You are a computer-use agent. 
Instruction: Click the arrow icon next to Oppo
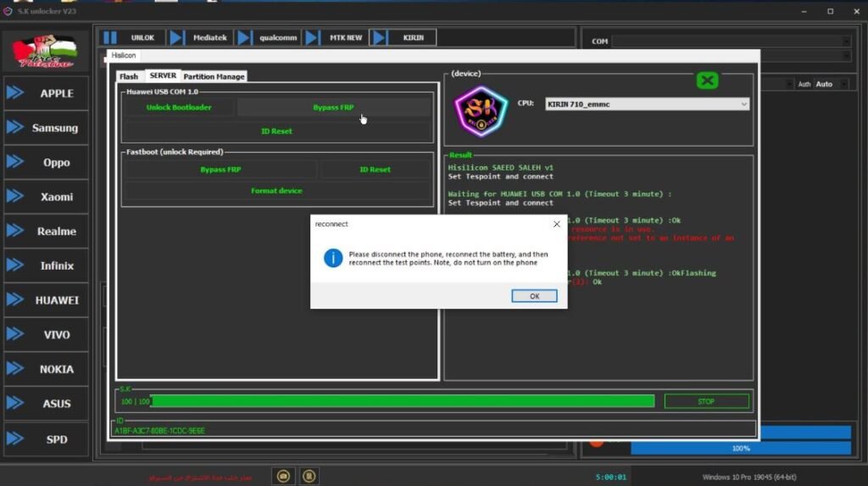(15, 162)
